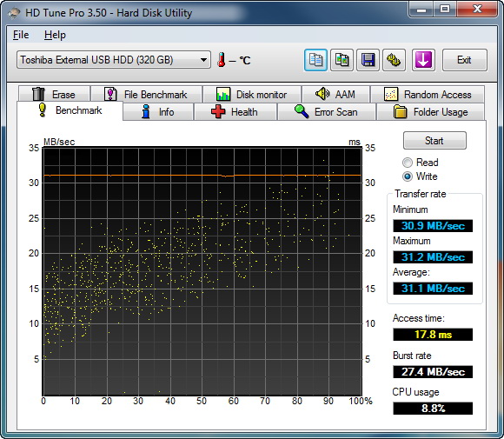
Task: Click the save floppy disk icon
Action: [x=368, y=60]
